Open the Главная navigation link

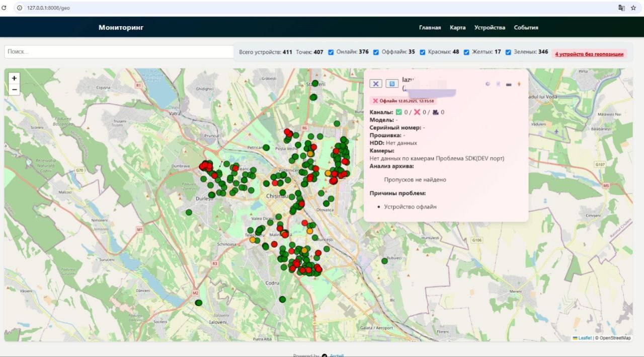430,28
